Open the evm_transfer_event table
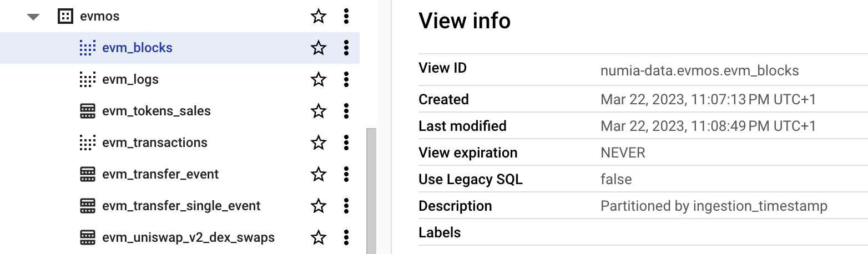This screenshot has width=868, height=254. point(160,174)
